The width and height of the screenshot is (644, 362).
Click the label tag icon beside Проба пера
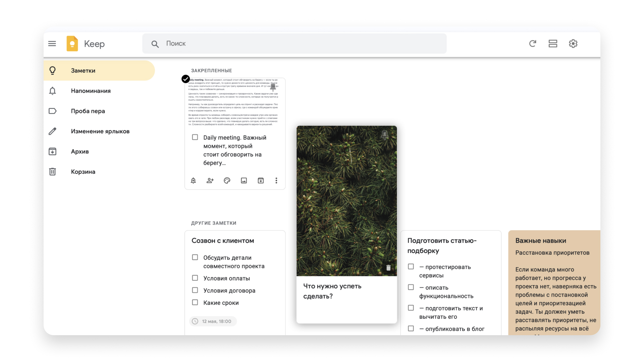tap(53, 111)
